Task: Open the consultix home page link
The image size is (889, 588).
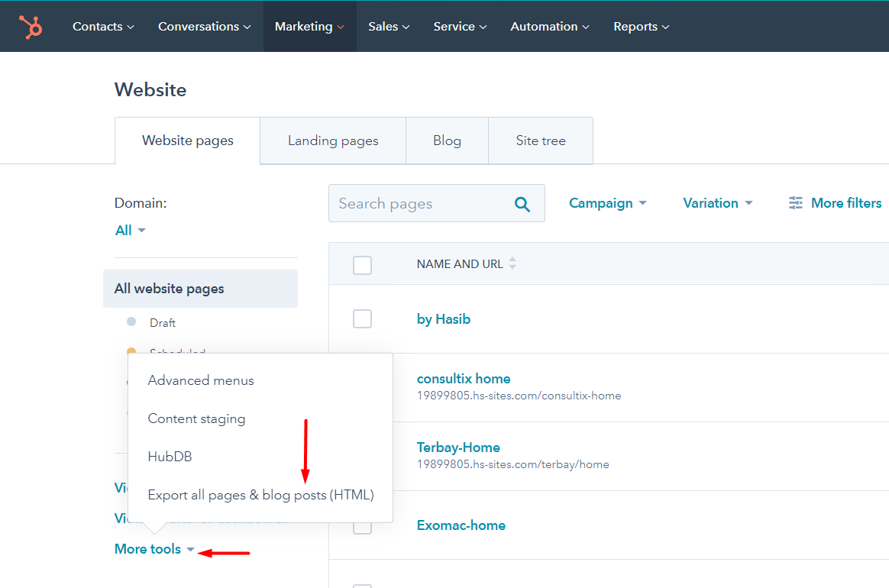Action: tap(463, 379)
